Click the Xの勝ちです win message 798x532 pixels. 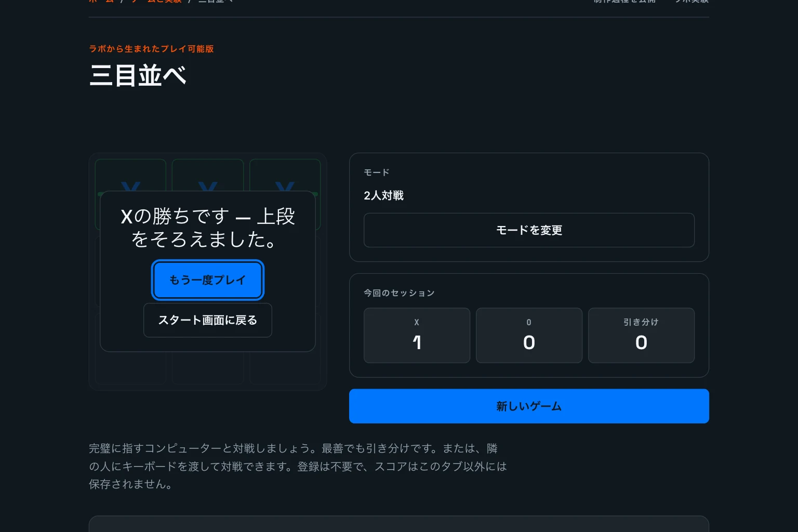pyautogui.click(x=208, y=228)
